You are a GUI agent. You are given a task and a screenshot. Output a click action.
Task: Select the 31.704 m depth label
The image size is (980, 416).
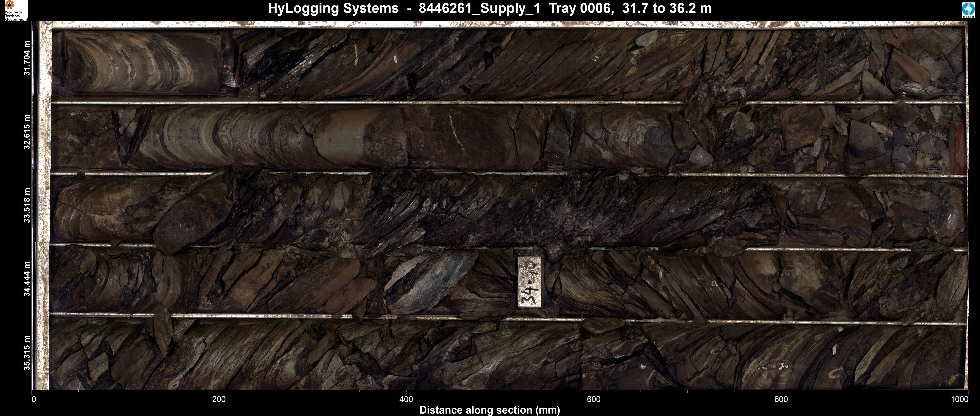pyautogui.click(x=27, y=58)
